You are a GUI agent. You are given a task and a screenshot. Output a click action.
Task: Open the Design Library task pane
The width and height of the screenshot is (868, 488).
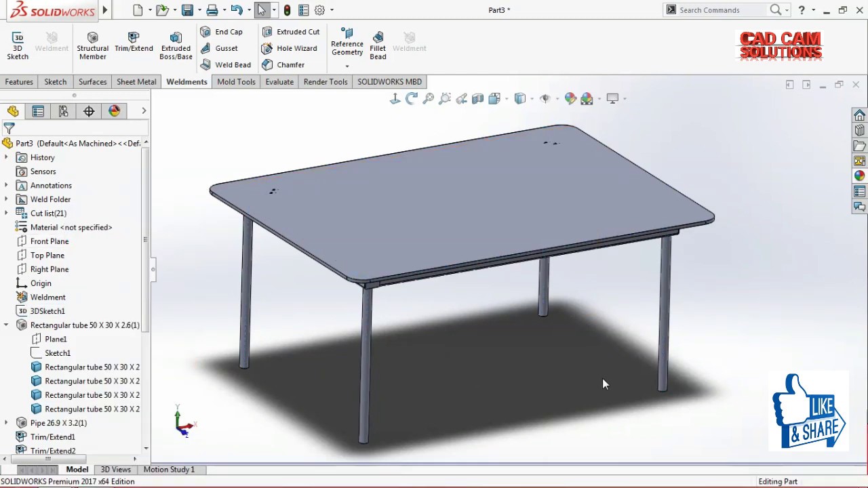pyautogui.click(x=859, y=130)
